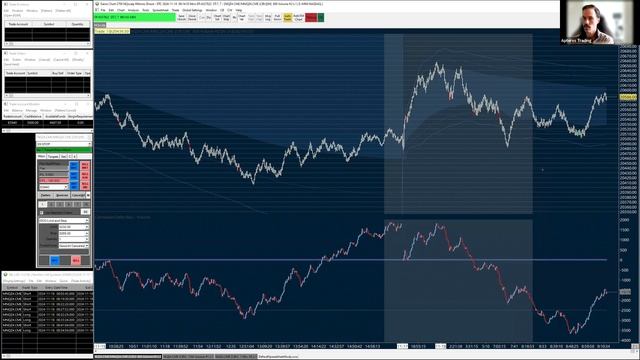Click the Full Recon toolbar button
This screenshot has width=640, height=360.
tap(277, 18)
